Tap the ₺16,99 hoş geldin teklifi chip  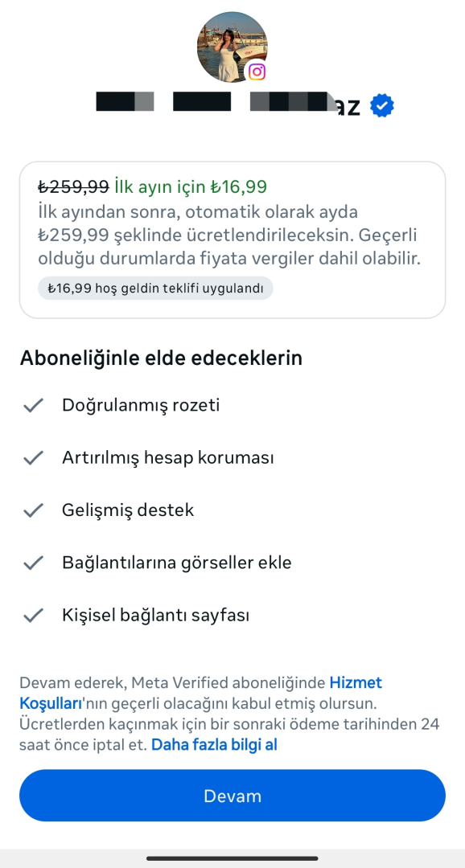pyautogui.click(x=155, y=288)
